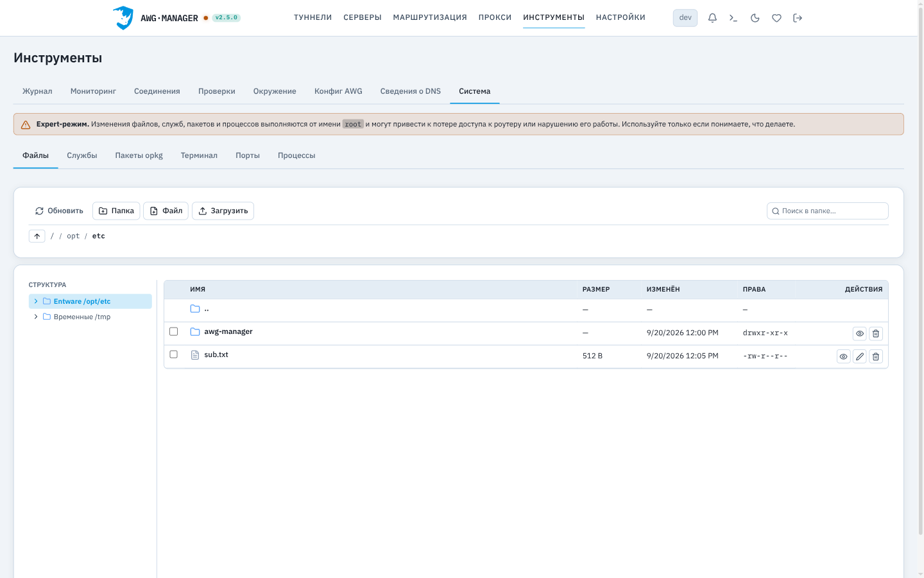
Task: Delete sub.txt with the trash icon
Action: coord(876,356)
